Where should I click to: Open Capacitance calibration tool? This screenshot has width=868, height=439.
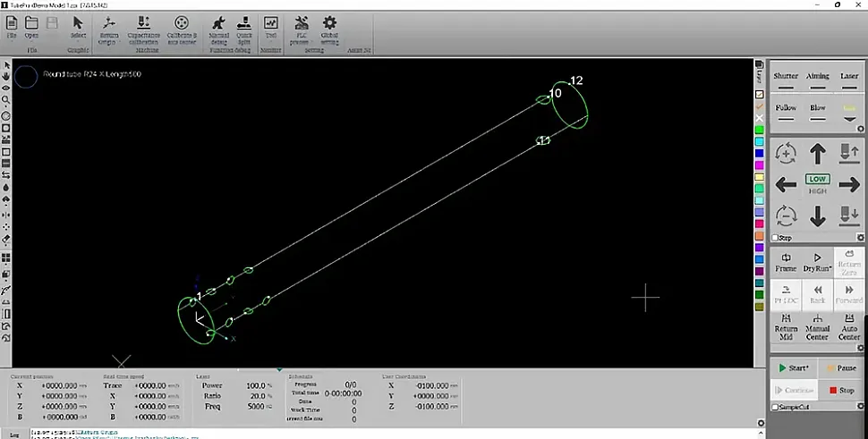(x=143, y=30)
